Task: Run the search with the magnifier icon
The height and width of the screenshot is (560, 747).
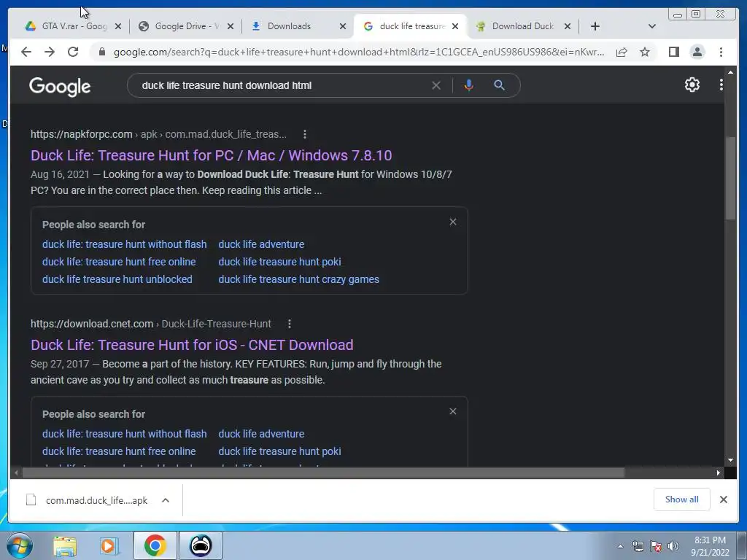Action: pos(499,85)
